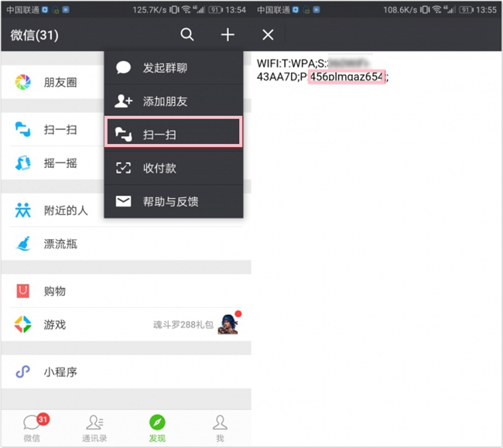Tap the red 购物 shopping bag icon
Image resolution: width=503 pixels, height=448 pixels.
[22, 291]
